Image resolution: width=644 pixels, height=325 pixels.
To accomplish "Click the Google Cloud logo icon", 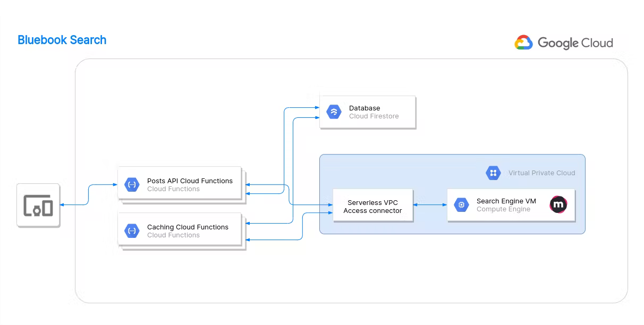I will (x=523, y=43).
